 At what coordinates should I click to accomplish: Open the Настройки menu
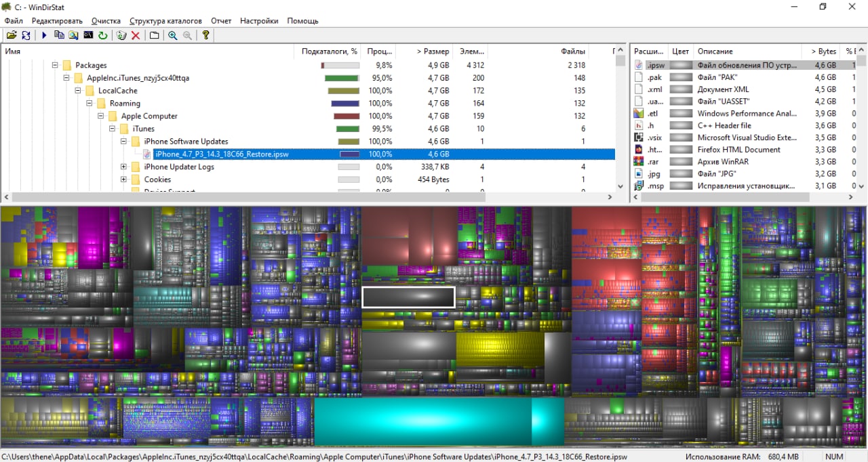point(259,21)
